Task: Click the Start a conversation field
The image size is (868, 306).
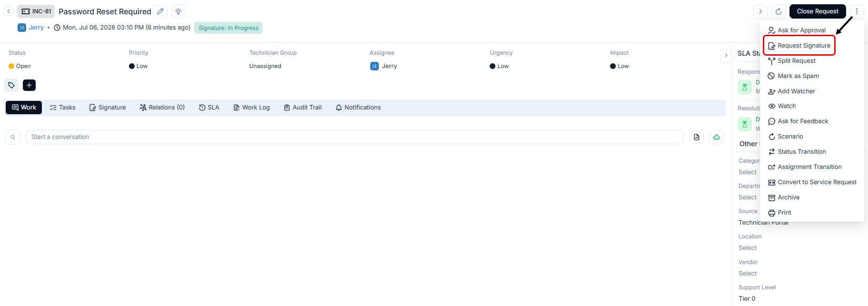Action: point(355,137)
